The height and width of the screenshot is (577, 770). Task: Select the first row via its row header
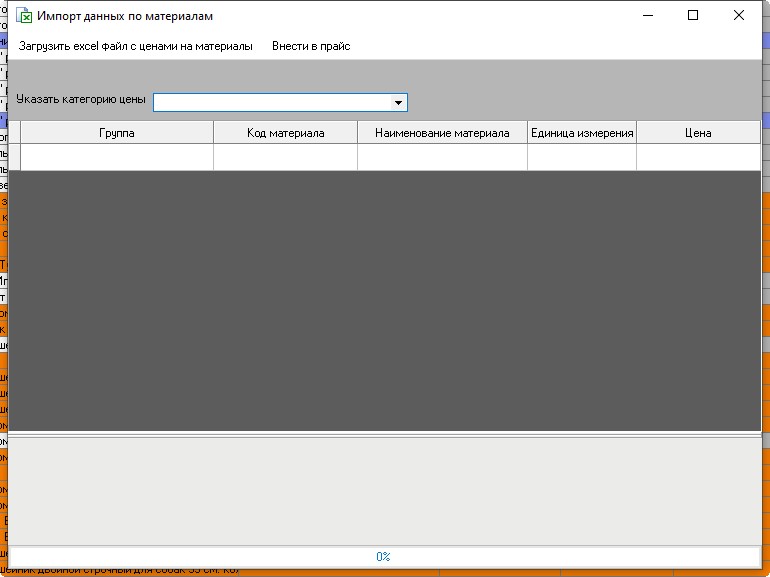(x=14, y=157)
